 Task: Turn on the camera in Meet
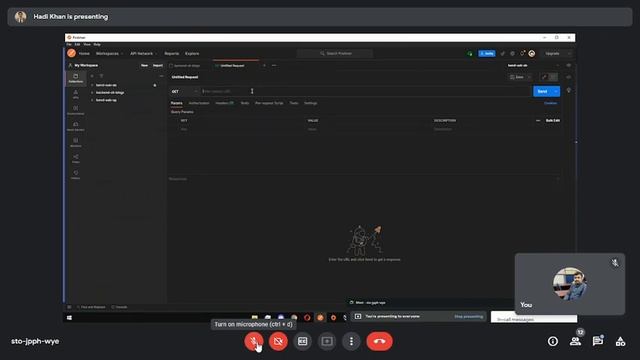pos(278,341)
